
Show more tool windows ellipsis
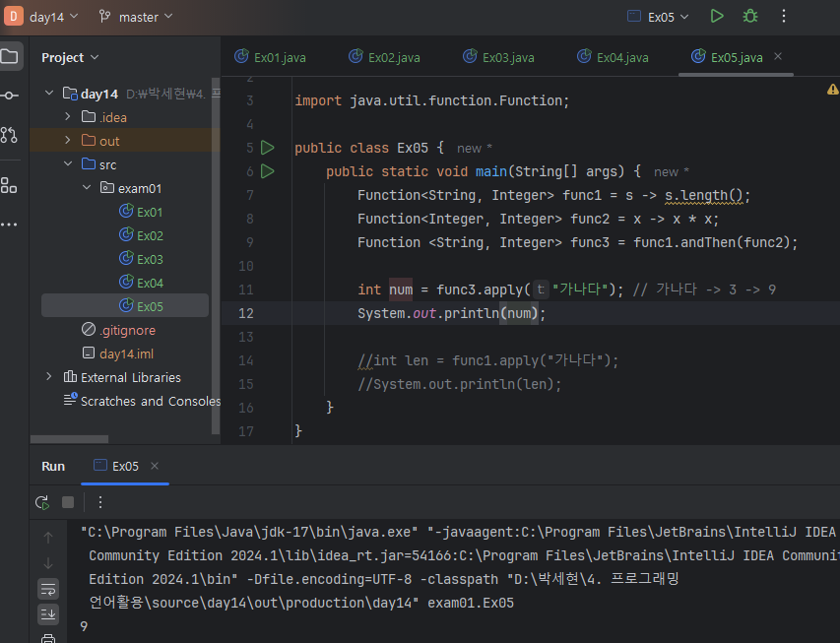9,225
